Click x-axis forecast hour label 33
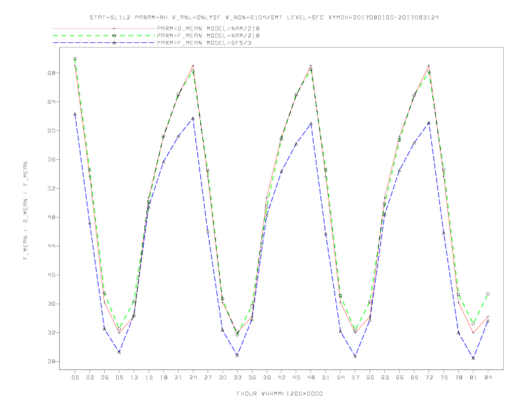Screen dimensions: 532x411 (238, 377)
